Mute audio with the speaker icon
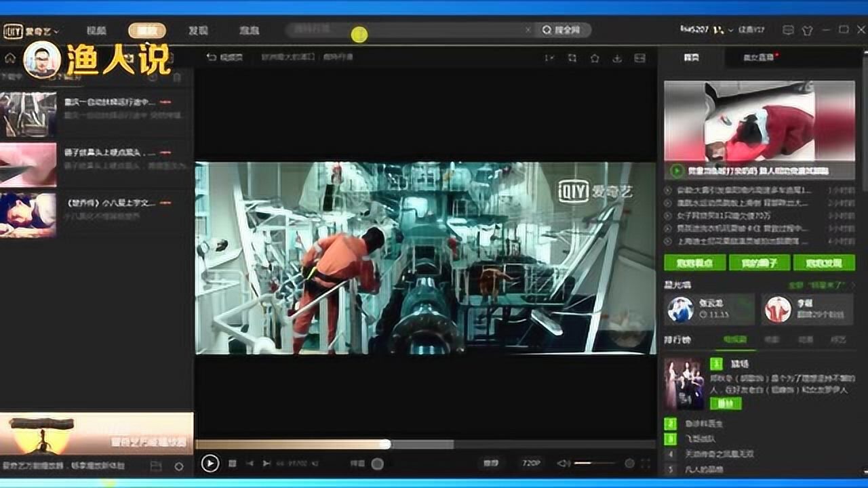The image size is (868, 488). 563,464
